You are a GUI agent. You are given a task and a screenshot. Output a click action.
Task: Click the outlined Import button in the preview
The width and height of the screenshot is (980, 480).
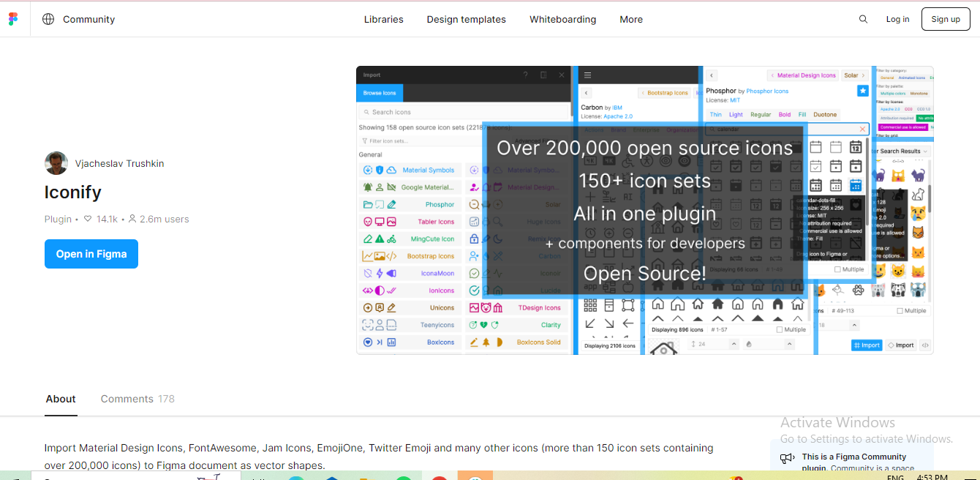point(901,345)
